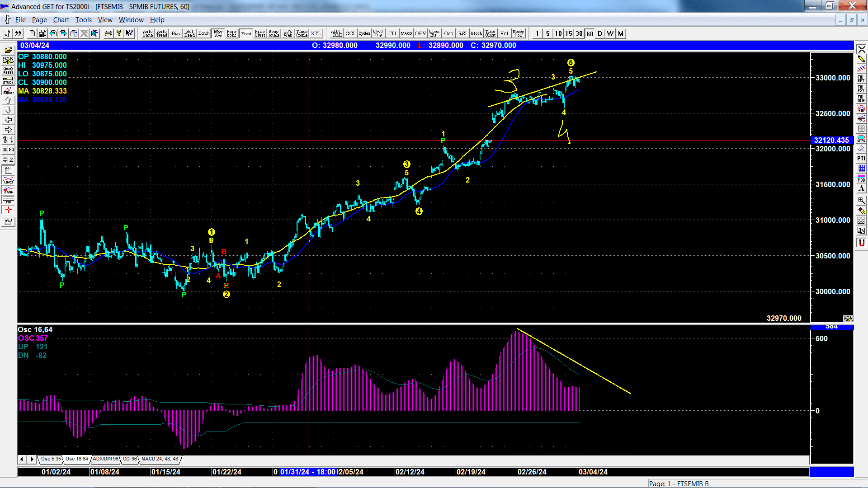Click the blue scroll box on the date axis
Viewport: 868px width, 488px height.
coord(831,472)
